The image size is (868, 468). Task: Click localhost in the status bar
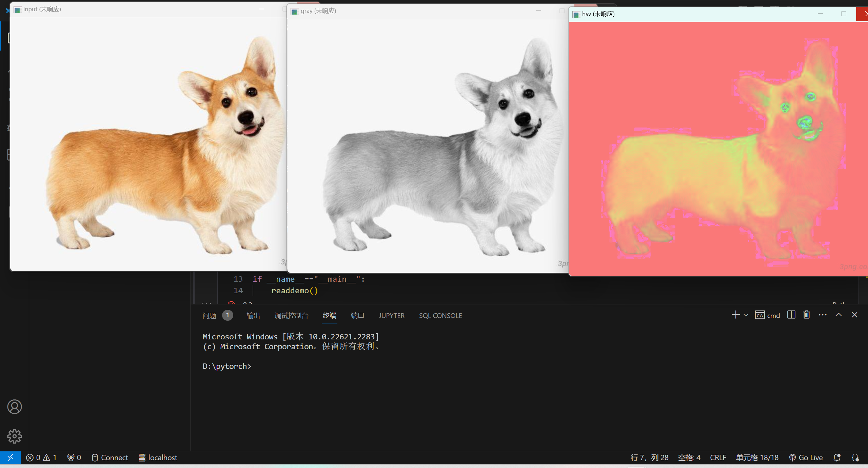[158, 457]
